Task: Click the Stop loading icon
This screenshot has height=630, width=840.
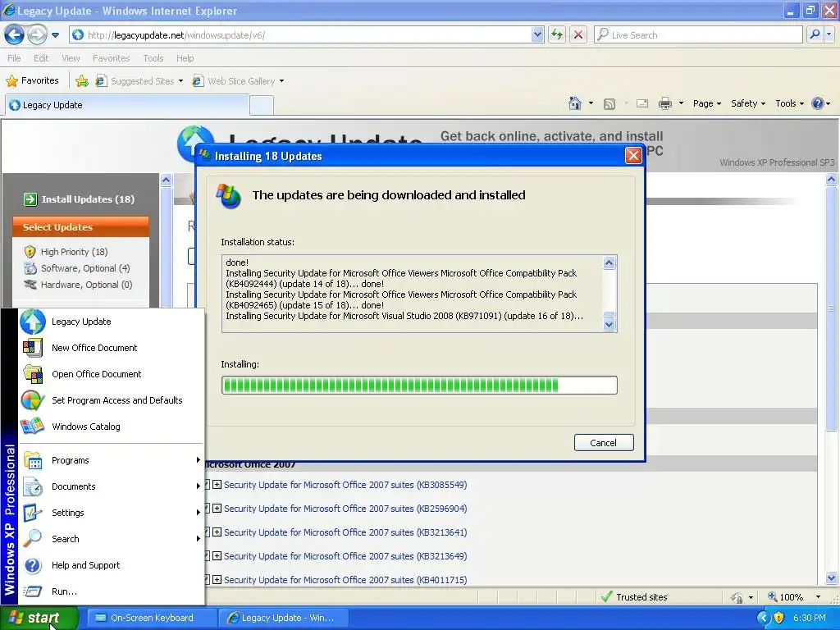Action: [x=578, y=34]
